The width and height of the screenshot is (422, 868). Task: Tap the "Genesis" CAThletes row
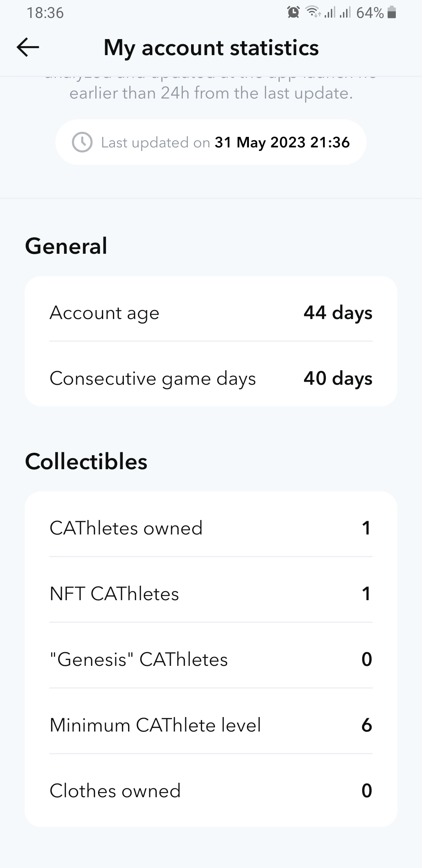coord(211,659)
